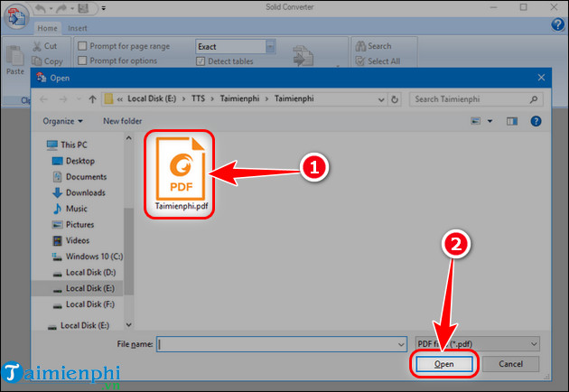Click the Cut scissors icon
The image size is (569, 392).
[37, 46]
